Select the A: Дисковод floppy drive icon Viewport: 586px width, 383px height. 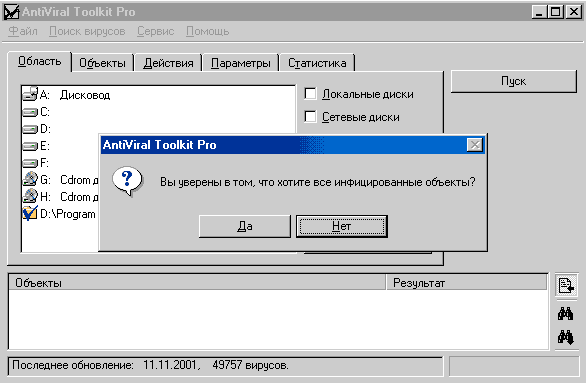(30, 94)
